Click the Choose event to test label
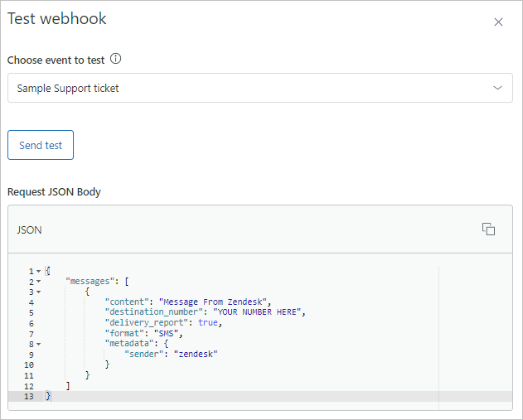 pyautogui.click(x=56, y=60)
